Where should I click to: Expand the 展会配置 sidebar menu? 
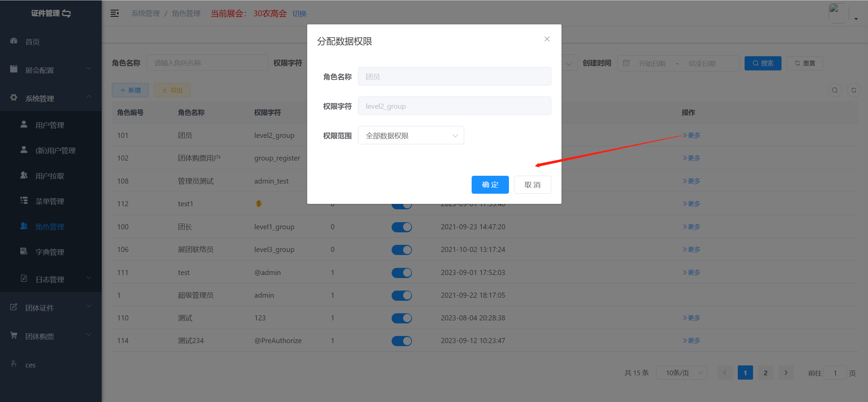pos(89,69)
